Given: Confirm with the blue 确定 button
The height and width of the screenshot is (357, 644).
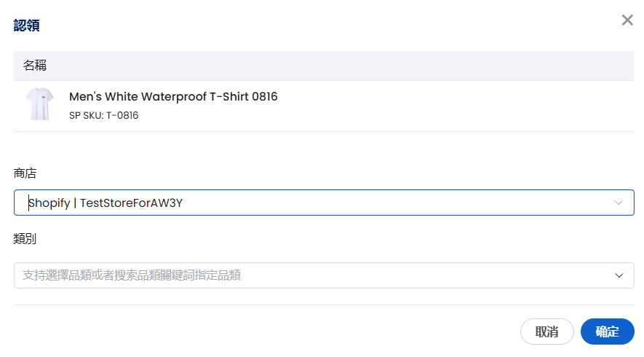Looking at the screenshot, I should click(x=607, y=331).
